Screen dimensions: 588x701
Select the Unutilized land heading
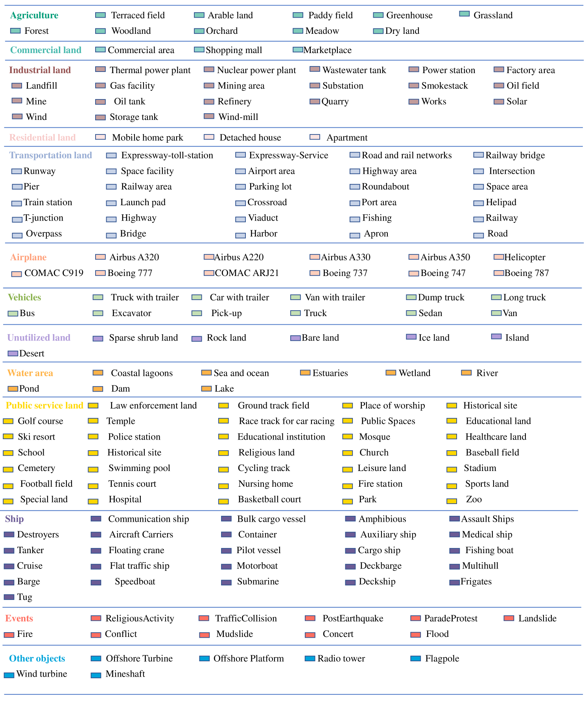(x=39, y=337)
